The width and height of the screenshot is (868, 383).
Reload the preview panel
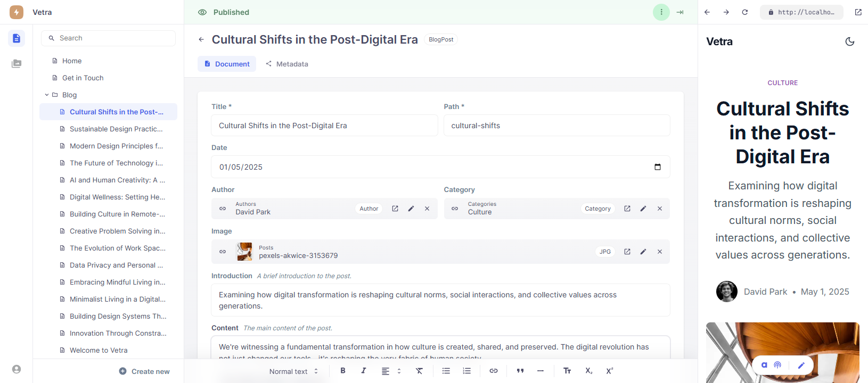click(745, 12)
